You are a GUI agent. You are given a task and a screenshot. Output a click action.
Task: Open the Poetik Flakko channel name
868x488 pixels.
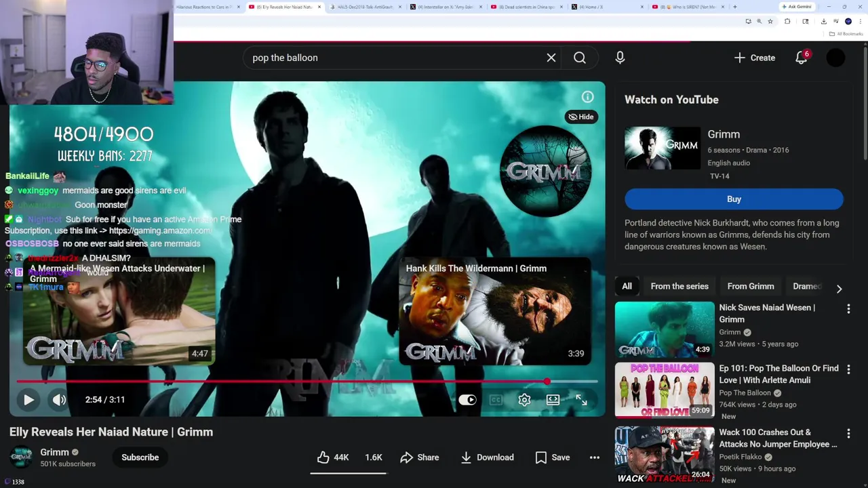[741, 457]
